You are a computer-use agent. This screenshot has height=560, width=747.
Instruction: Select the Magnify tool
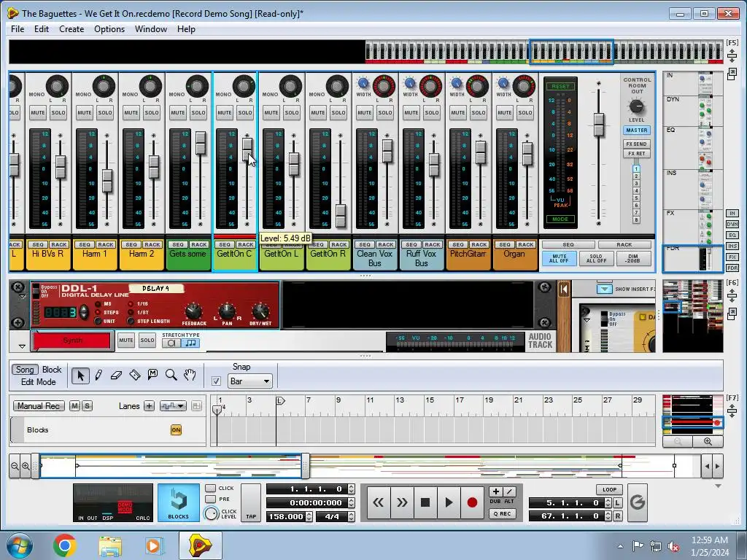click(171, 375)
